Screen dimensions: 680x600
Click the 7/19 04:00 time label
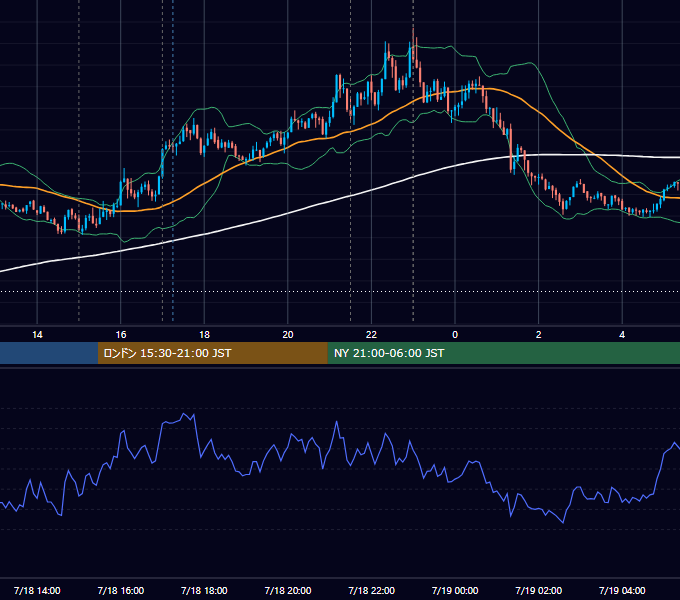[622, 590]
